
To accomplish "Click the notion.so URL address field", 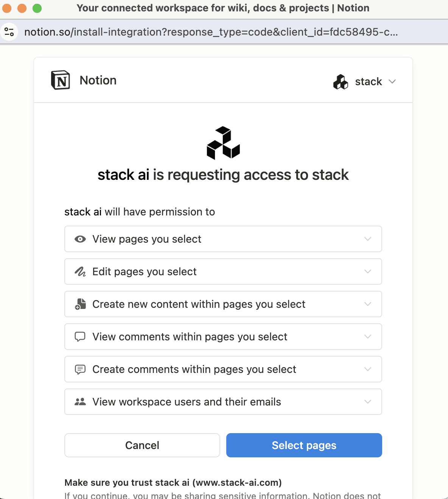I will pos(211,32).
